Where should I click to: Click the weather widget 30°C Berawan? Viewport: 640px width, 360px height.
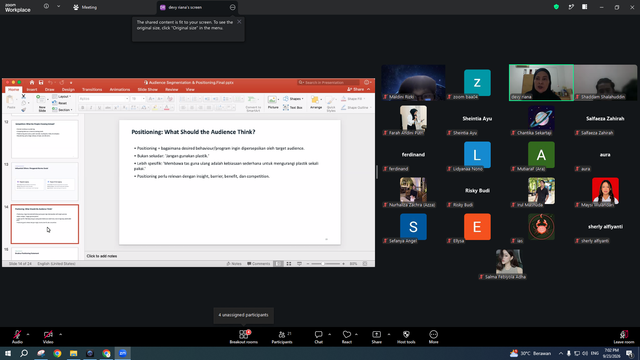530,353
